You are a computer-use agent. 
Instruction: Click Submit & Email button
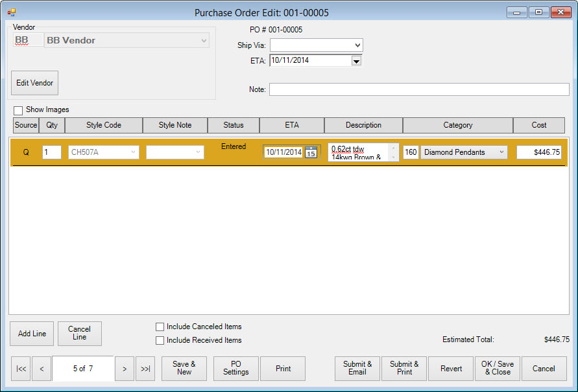[x=357, y=368]
